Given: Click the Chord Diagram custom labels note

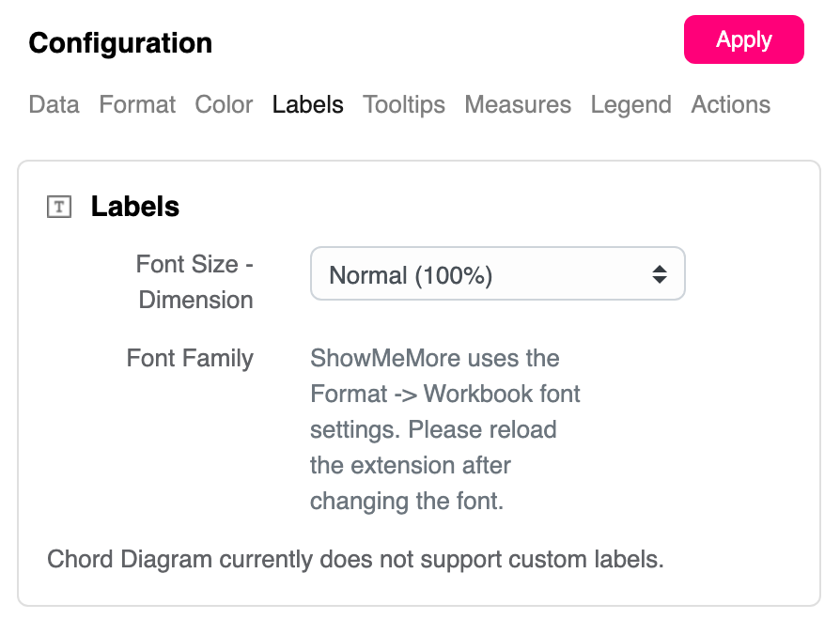Looking at the screenshot, I should 355,559.
